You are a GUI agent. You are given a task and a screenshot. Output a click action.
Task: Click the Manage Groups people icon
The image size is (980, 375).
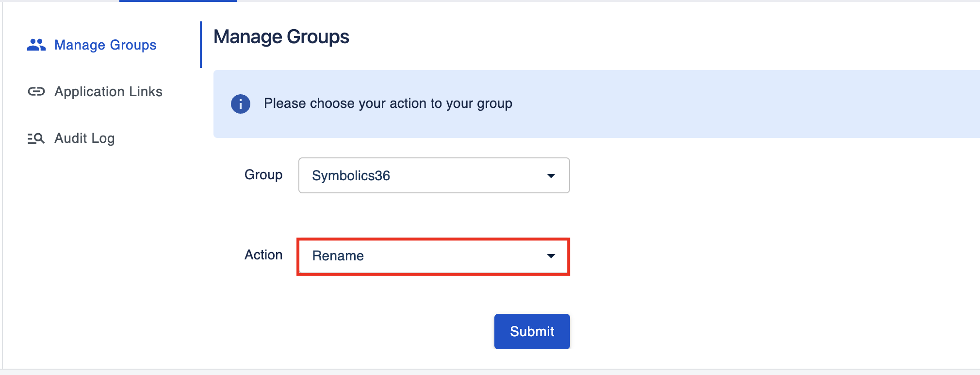coord(36,45)
